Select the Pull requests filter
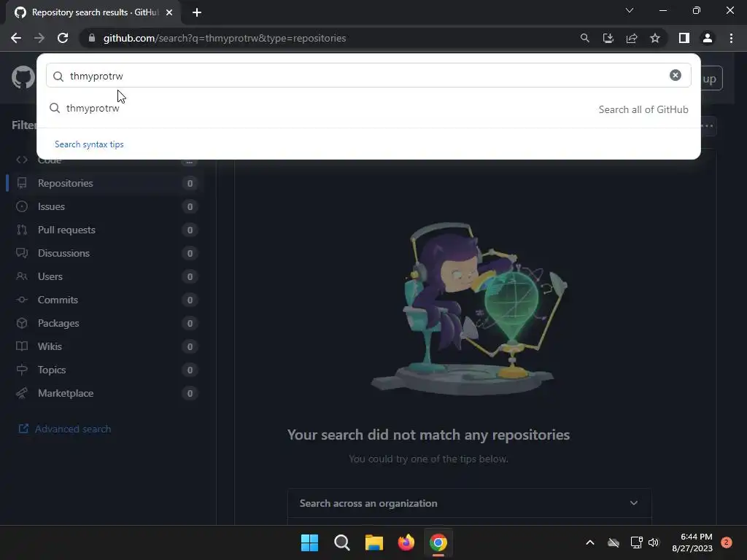Screen dimensions: 747x560 click(x=106, y=230)
